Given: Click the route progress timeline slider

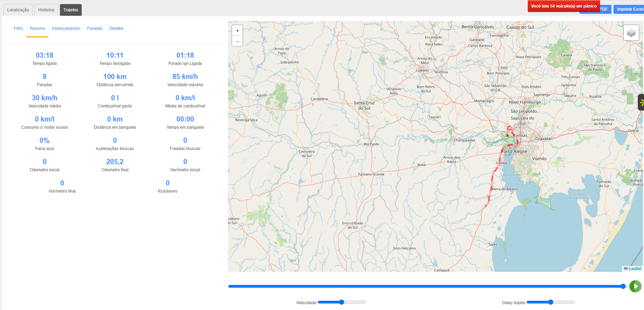Looking at the screenshot, I should (428, 286).
